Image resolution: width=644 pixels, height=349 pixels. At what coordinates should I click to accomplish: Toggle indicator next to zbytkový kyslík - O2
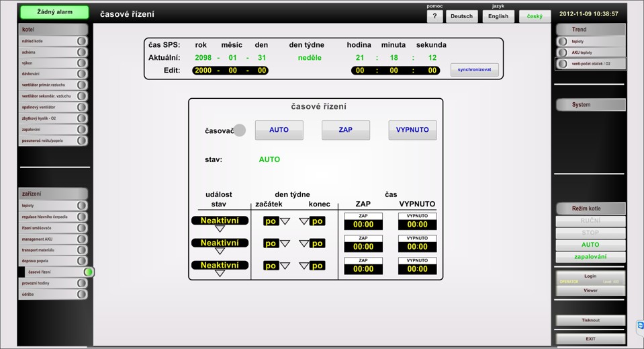[x=82, y=118]
